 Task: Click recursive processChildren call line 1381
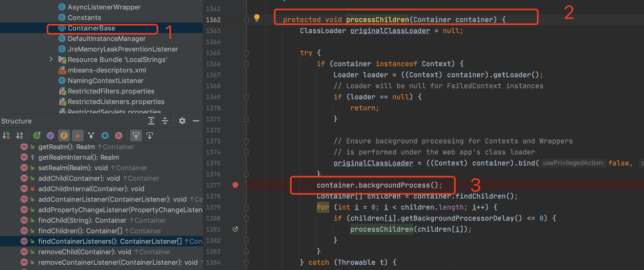point(382,229)
